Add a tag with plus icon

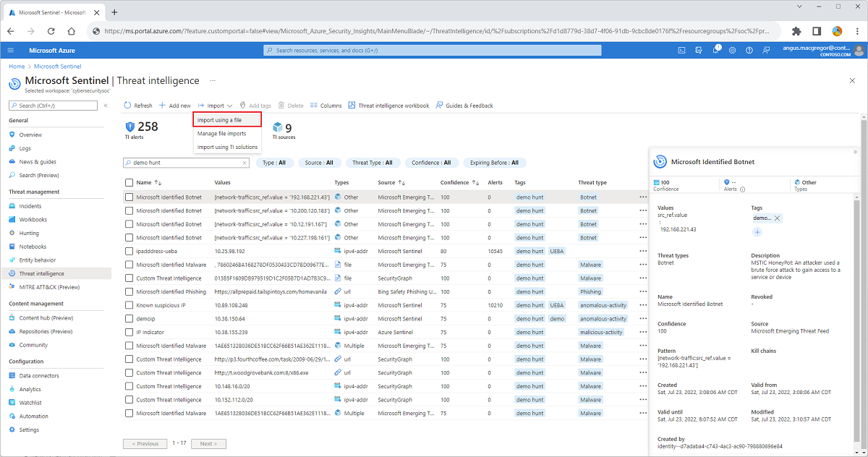757,232
